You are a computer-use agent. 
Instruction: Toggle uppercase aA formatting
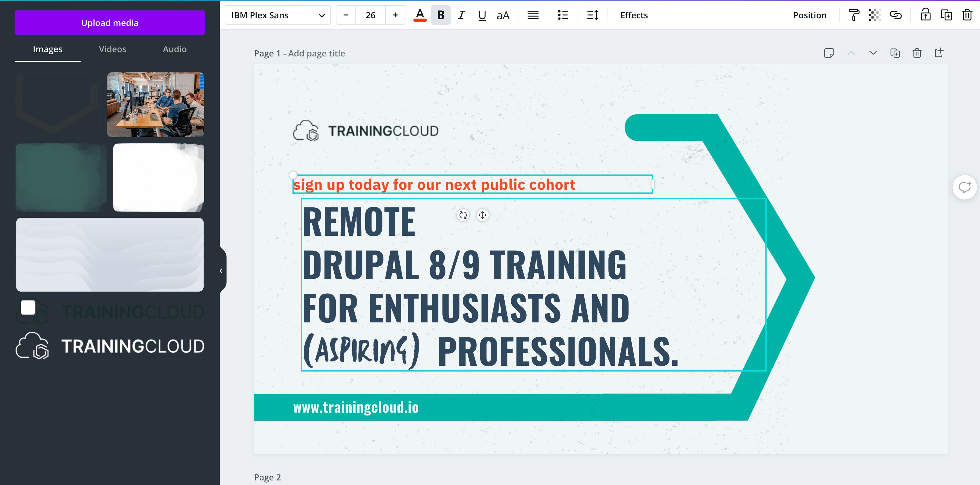coord(503,15)
